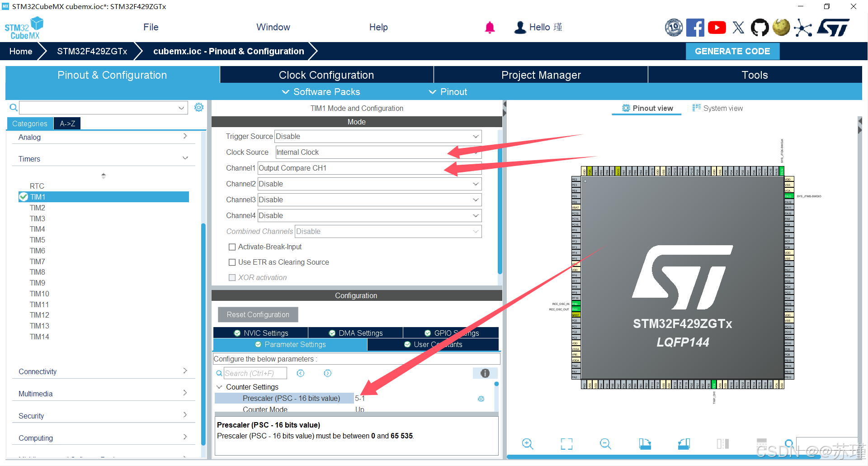The image size is (868, 466).
Task: Open the ST community network icon
Action: click(803, 28)
